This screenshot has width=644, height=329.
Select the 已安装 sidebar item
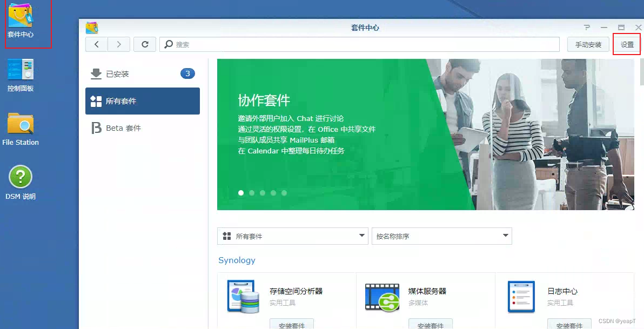tap(143, 74)
